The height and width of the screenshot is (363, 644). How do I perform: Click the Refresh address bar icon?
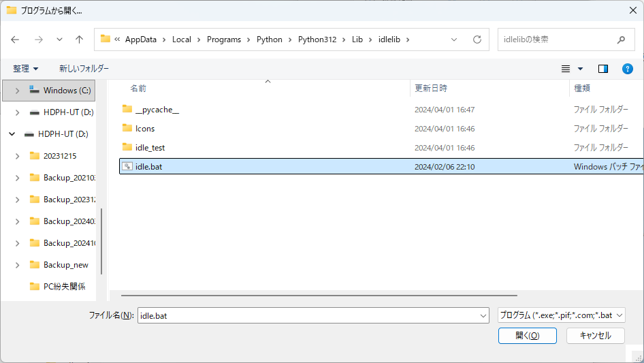(477, 40)
